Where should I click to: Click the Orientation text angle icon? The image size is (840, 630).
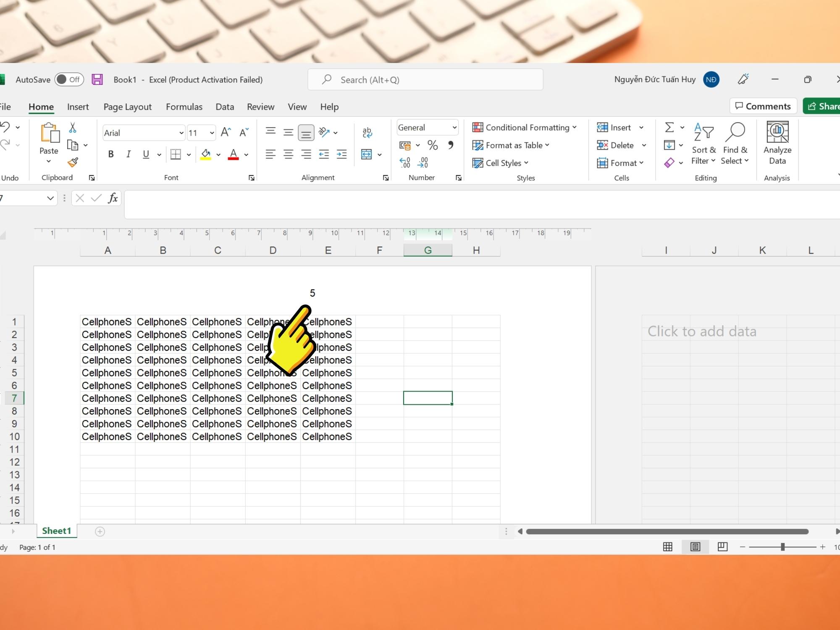coord(324,132)
